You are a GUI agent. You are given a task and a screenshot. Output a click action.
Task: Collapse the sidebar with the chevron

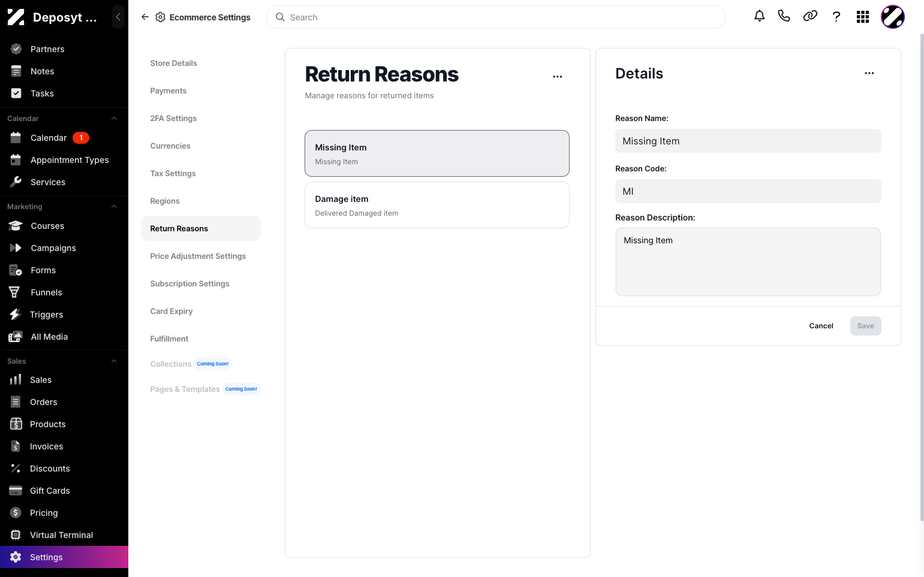pos(118,17)
